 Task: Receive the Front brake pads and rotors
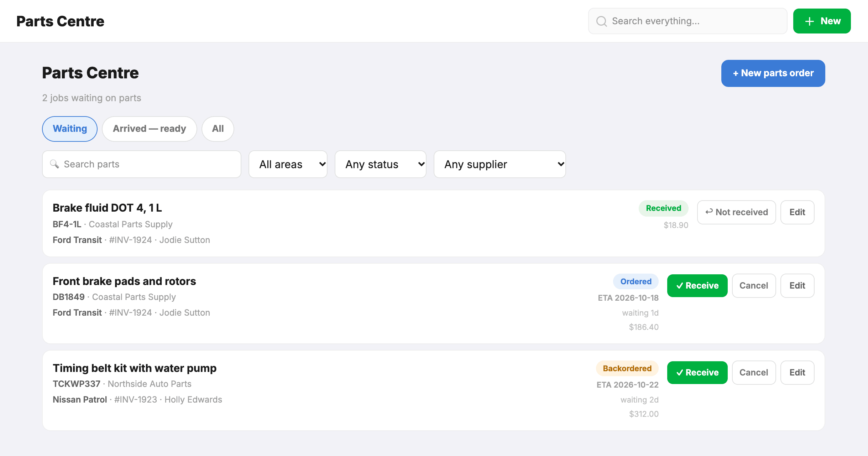(697, 286)
